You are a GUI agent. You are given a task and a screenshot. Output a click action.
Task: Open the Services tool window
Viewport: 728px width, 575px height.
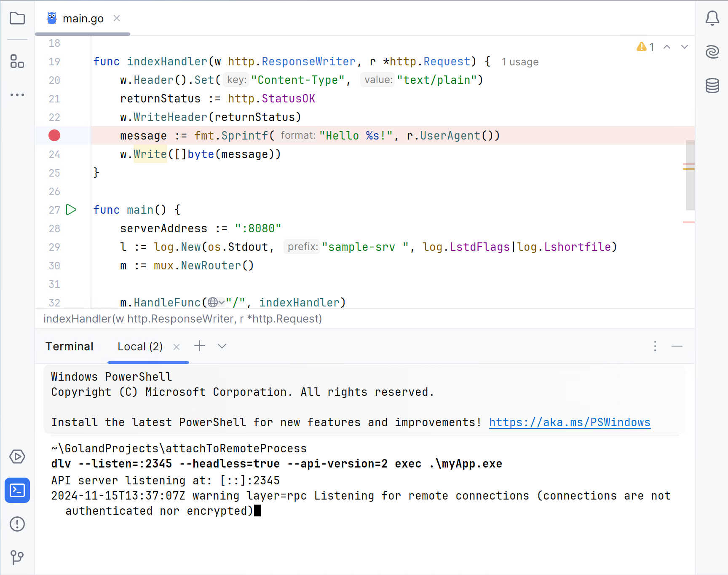(17, 457)
